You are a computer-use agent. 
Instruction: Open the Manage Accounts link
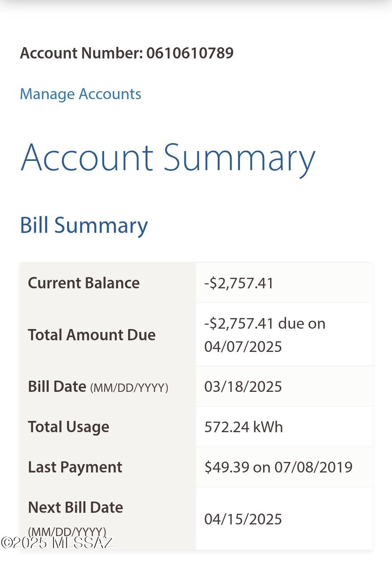pos(80,94)
